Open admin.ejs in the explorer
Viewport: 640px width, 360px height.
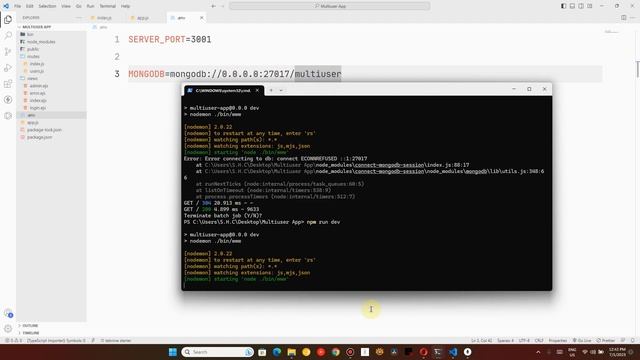point(39,86)
